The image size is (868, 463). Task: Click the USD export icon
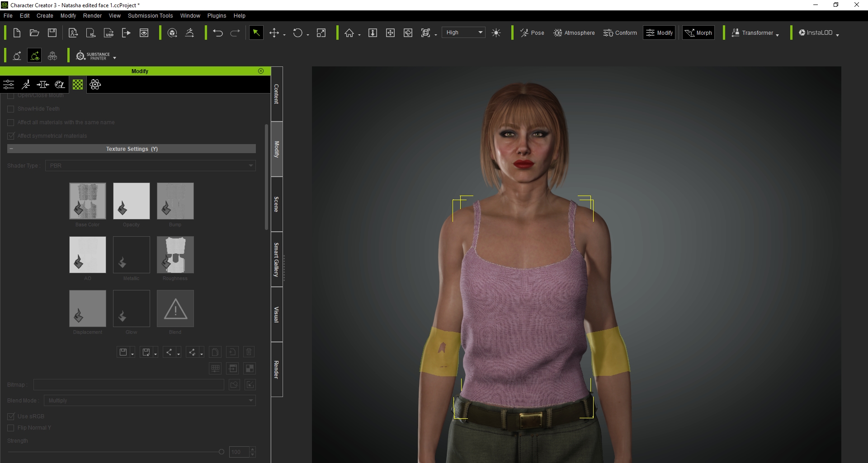(x=109, y=33)
